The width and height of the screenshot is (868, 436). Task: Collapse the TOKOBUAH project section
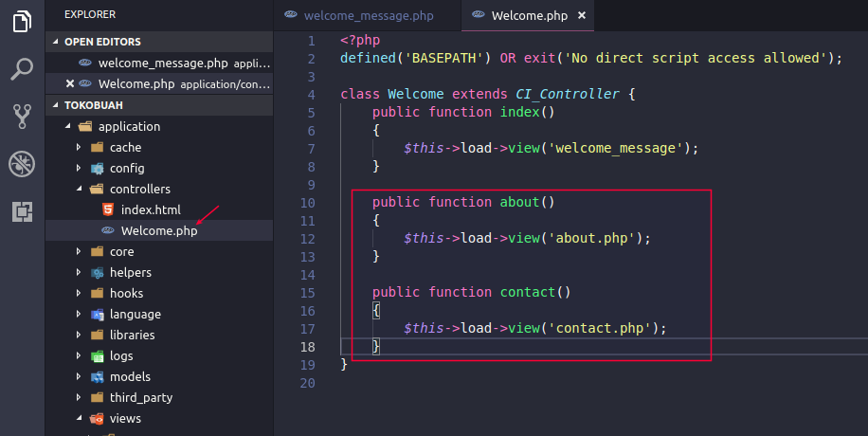pos(57,105)
